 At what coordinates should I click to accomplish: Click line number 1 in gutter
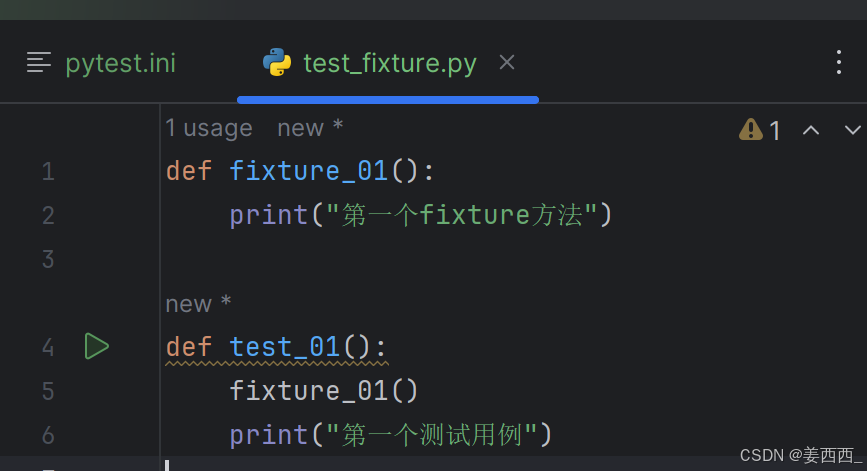pos(48,171)
